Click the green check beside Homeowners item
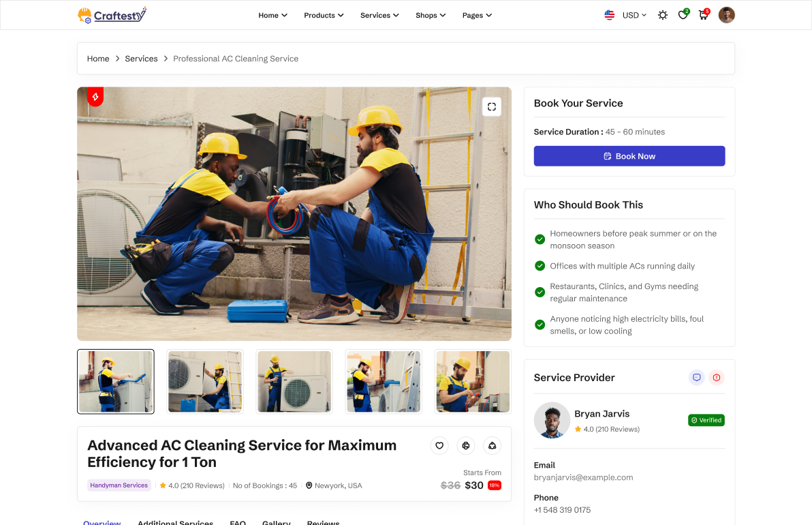 540,239
